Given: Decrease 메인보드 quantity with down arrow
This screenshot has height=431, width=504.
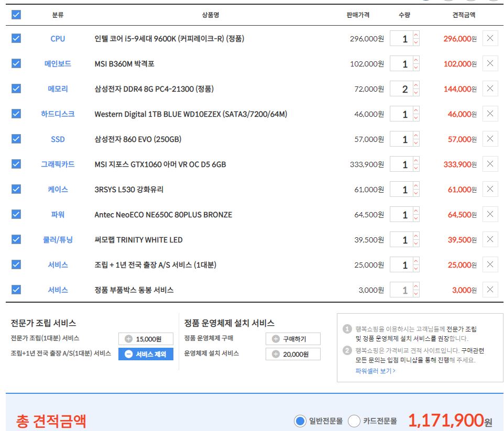Looking at the screenshot, I should pyautogui.click(x=416, y=67).
